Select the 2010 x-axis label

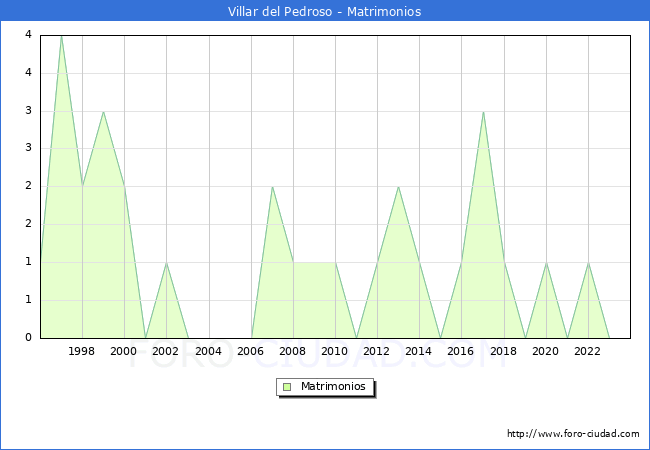[x=335, y=351]
